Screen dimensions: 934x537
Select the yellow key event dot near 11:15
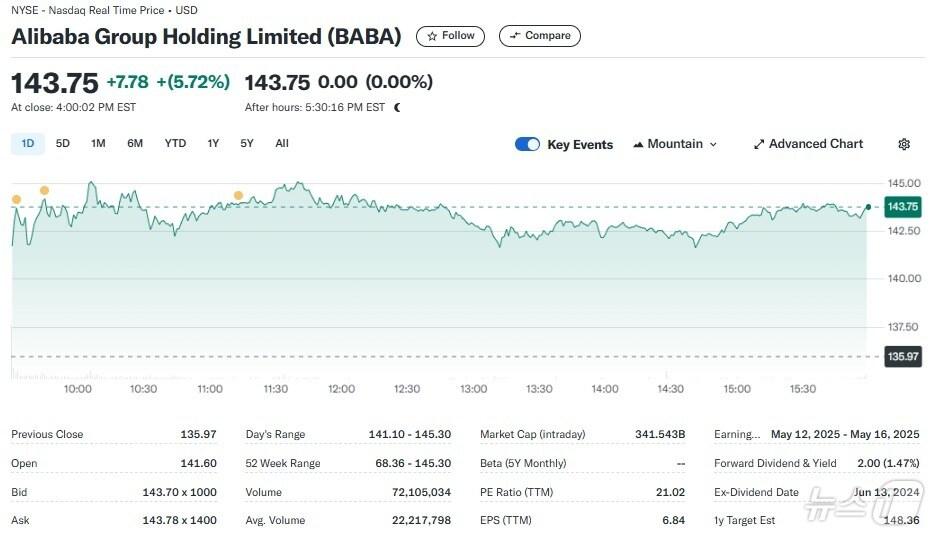(x=238, y=195)
